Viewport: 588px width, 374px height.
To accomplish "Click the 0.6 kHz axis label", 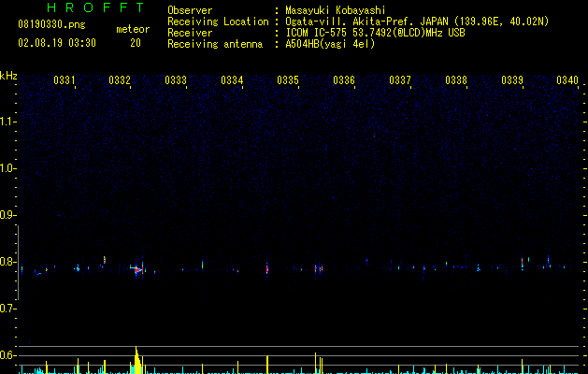I will [7, 355].
